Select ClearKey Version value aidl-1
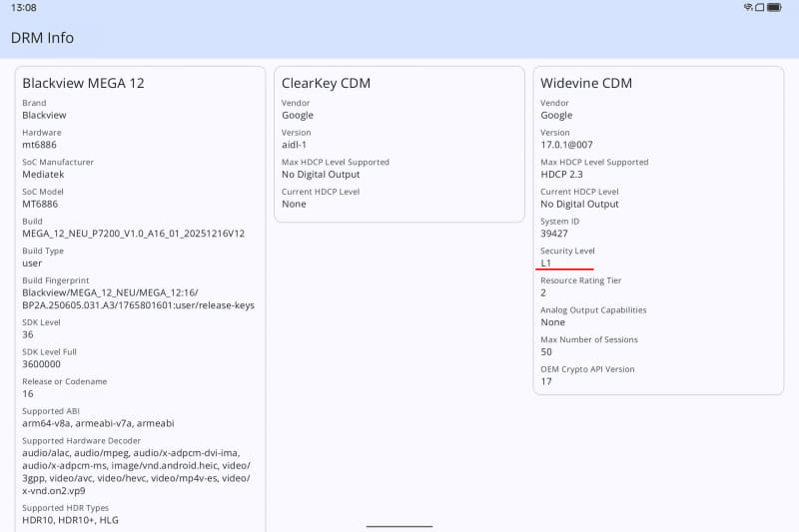The width and height of the screenshot is (799, 532). 294,145
